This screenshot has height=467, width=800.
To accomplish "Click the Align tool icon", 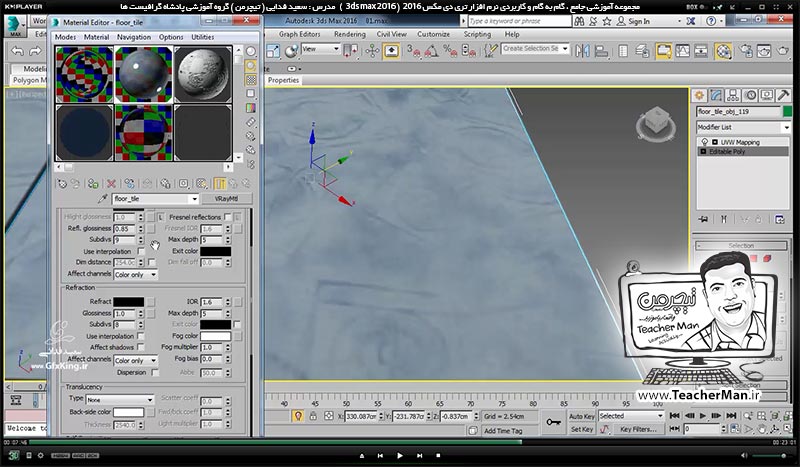I will coord(602,51).
